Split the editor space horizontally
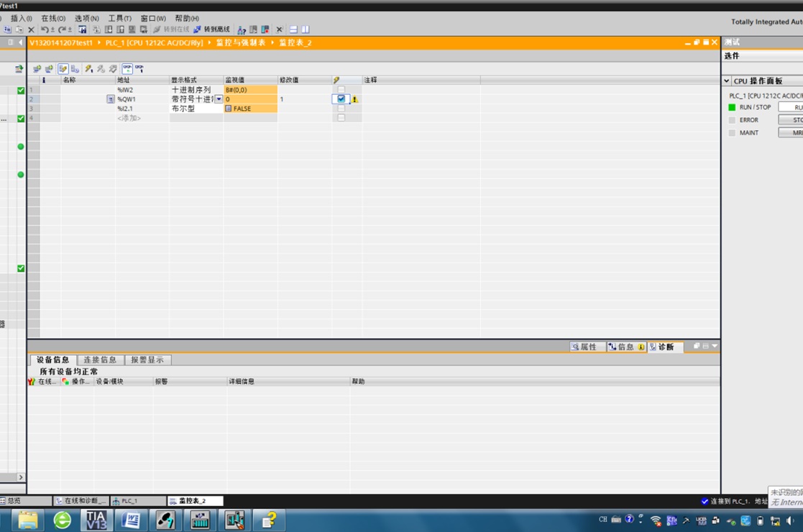Viewport: 803px width, 532px height. coord(293,29)
